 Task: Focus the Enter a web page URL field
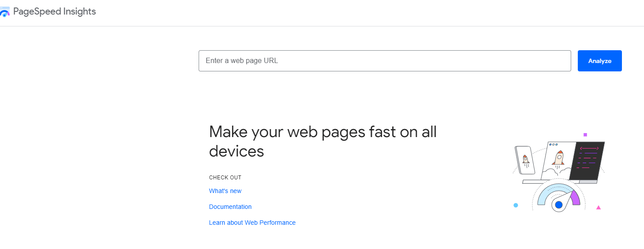click(384, 61)
